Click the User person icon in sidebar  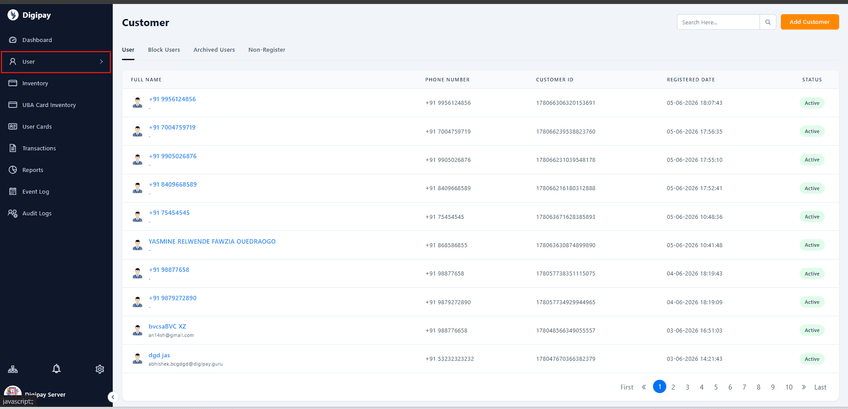13,62
